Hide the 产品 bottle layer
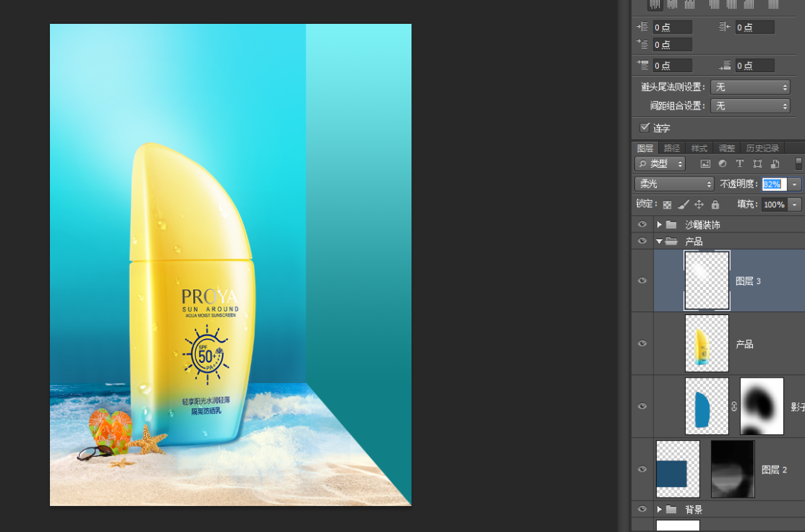Image resolution: width=805 pixels, height=532 pixels. 643,343
